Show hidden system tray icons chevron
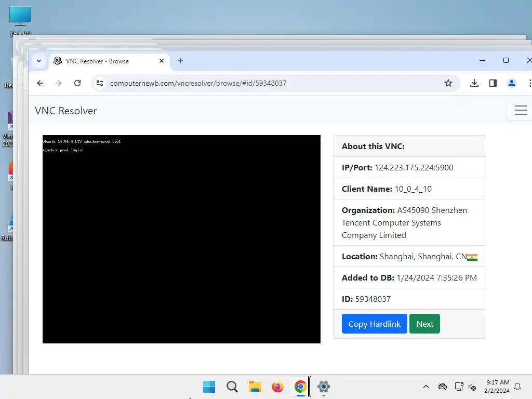Image resolution: width=532 pixels, height=399 pixels. click(426, 387)
